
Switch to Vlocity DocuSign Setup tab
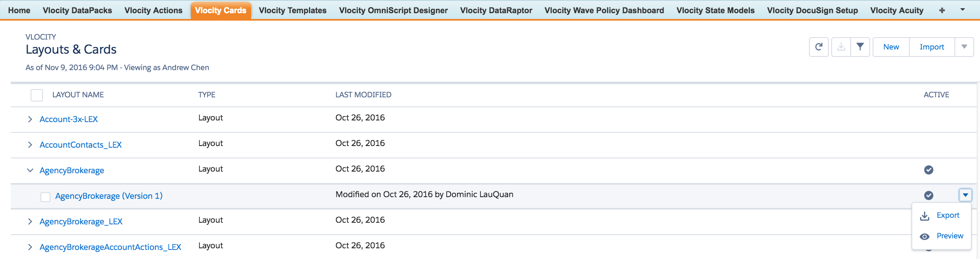[813, 10]
